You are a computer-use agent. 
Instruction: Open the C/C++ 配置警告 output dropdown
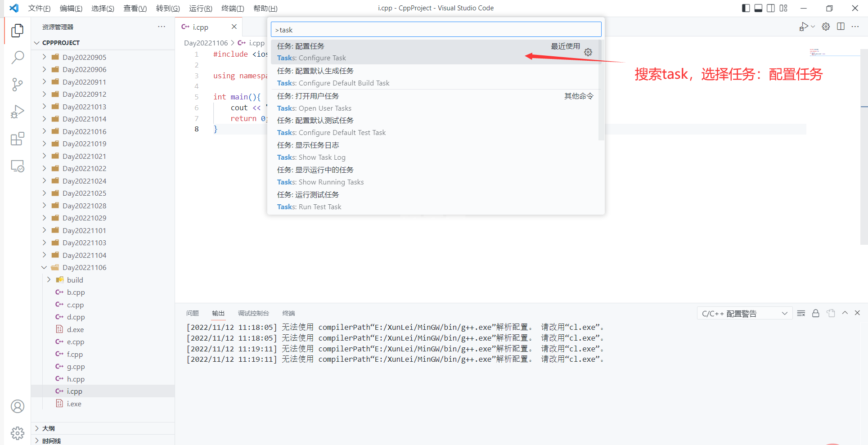(744, 313)
